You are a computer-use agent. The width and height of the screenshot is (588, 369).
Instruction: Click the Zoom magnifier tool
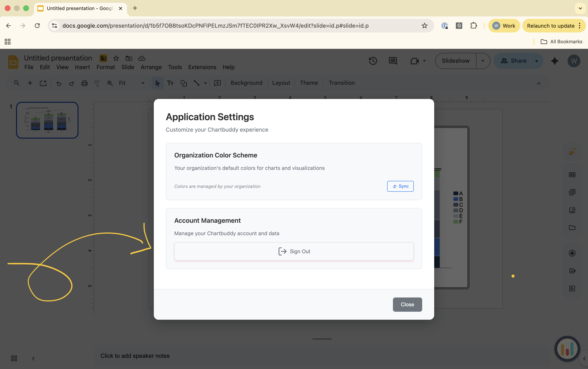coord(110,83)
